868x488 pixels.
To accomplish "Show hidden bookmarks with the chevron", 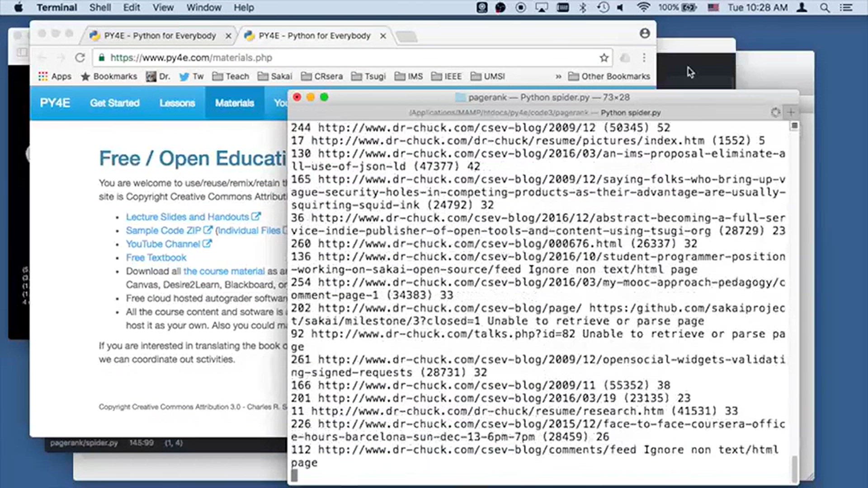I will [x=558, y=76].
